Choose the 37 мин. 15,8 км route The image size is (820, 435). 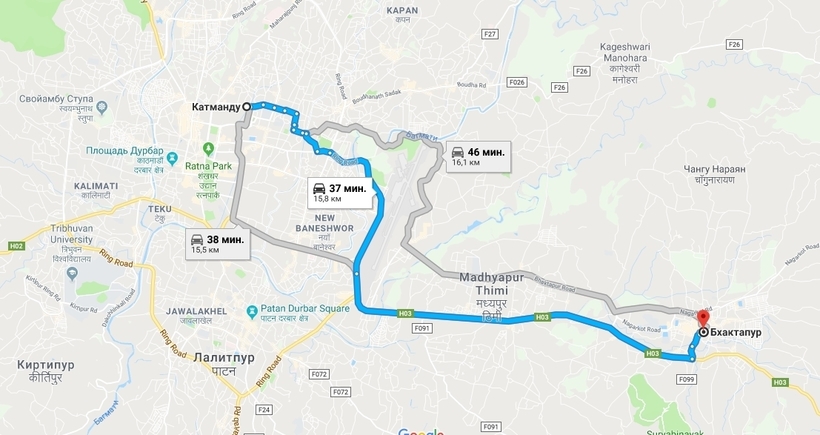click(341, 193)
